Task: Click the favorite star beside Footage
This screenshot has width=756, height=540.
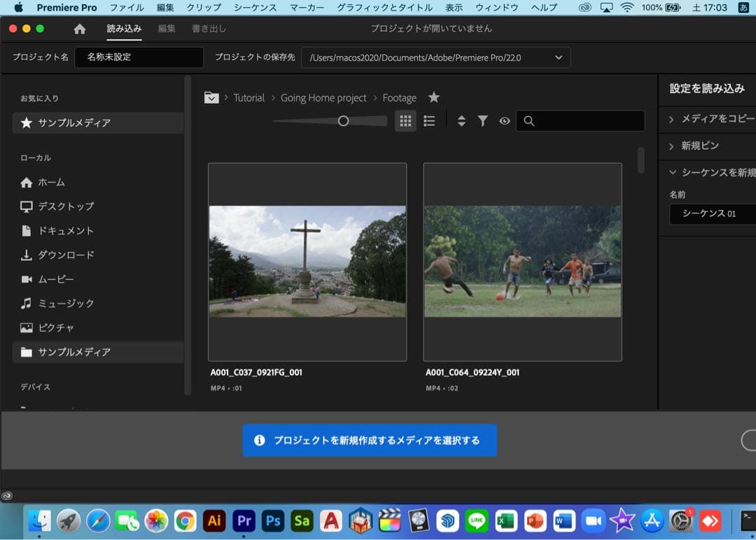Action: point(434,97)
